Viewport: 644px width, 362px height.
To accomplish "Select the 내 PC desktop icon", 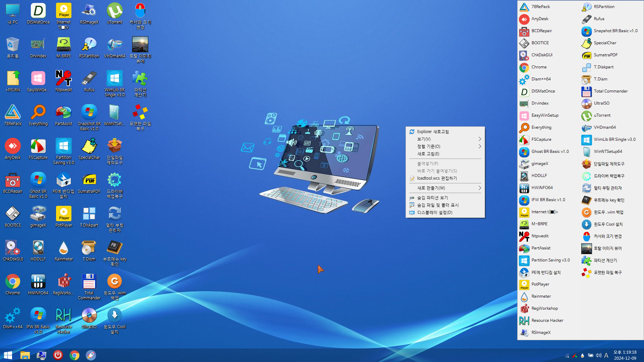I will pos(13,14).
